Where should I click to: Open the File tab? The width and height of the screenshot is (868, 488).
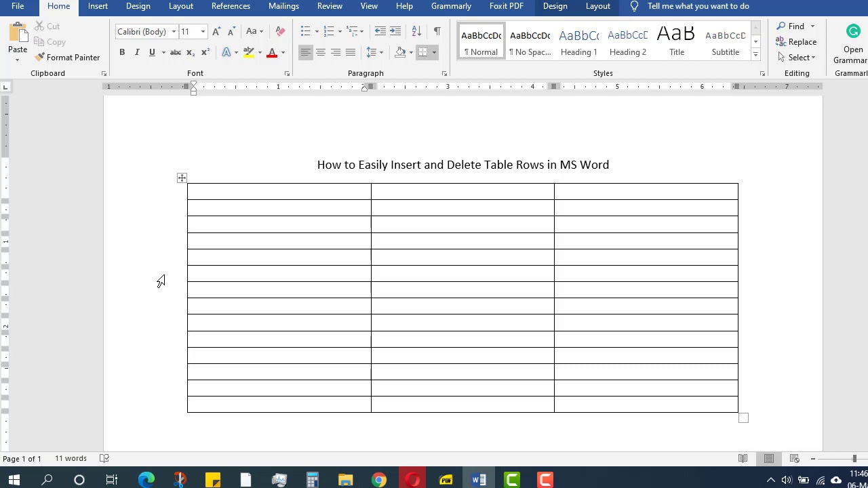pyautogui.click(x=18, y=6)
